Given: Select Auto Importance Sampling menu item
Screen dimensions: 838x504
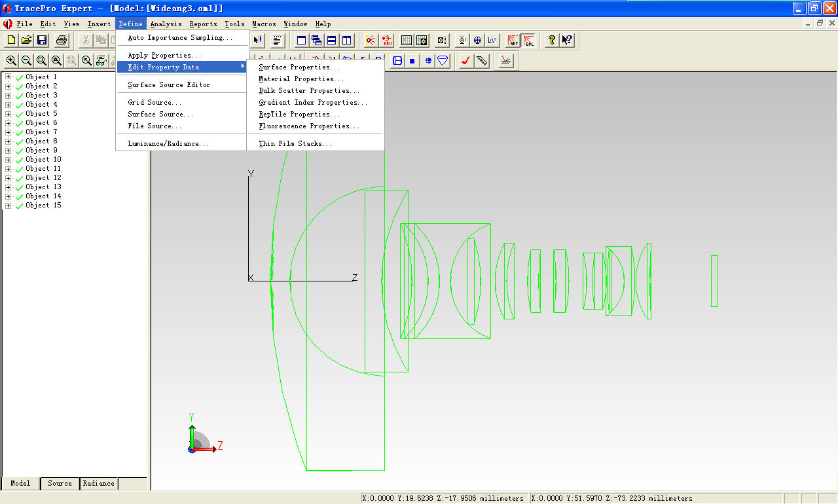Looking at the screenshot, I should (182, 37).
